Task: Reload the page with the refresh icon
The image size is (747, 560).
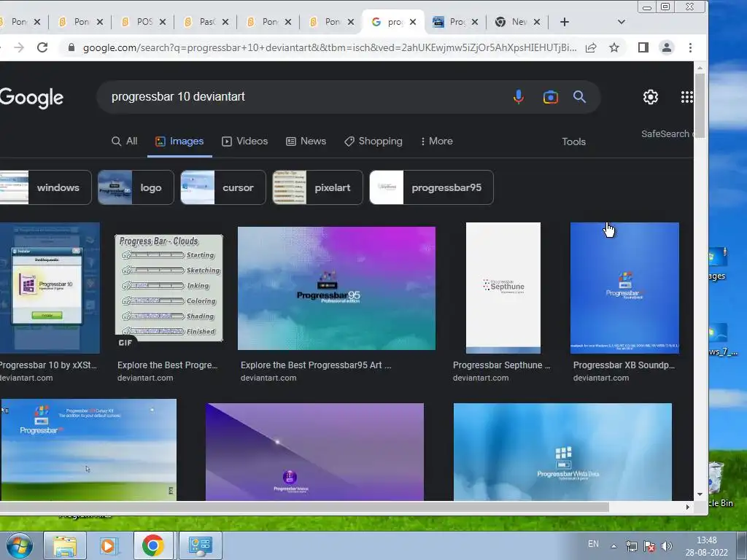Action: click(42, 47)
